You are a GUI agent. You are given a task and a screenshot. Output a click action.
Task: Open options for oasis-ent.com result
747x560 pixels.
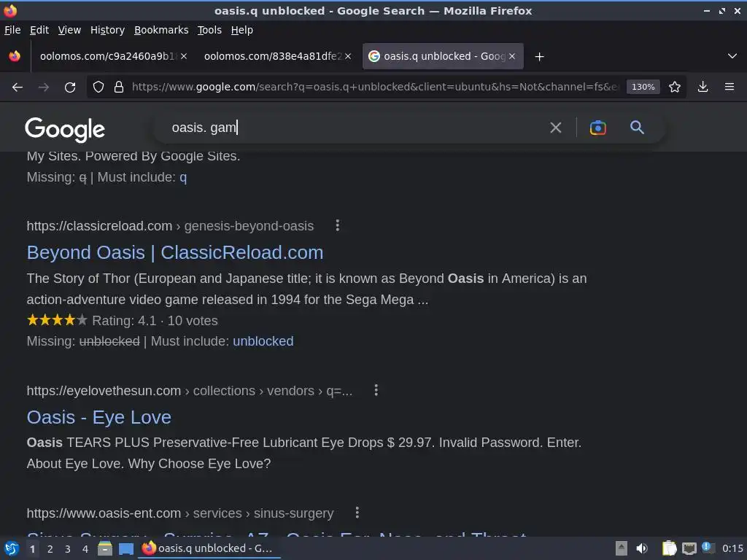(x=357, y=513)
